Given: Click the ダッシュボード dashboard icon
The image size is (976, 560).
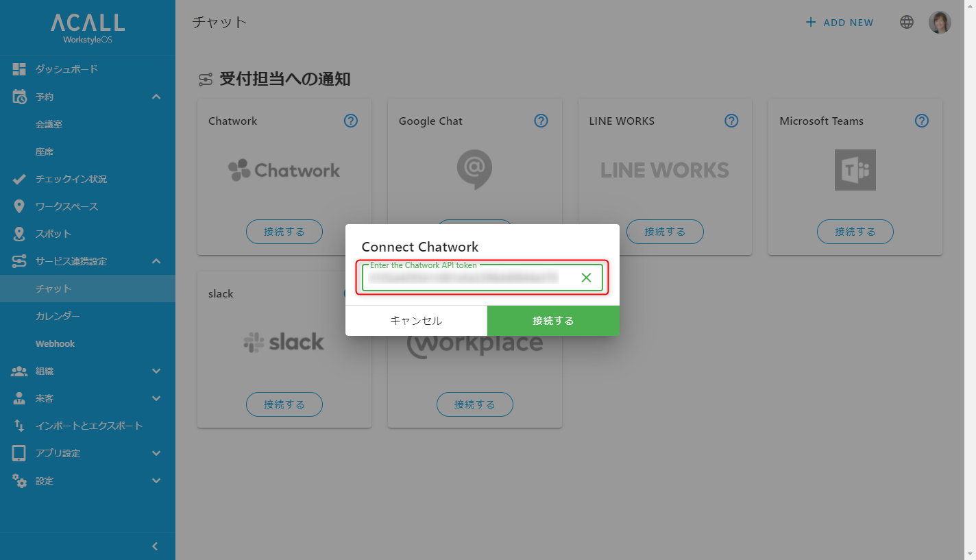Looking at the screenshot, I should point(19,69).
